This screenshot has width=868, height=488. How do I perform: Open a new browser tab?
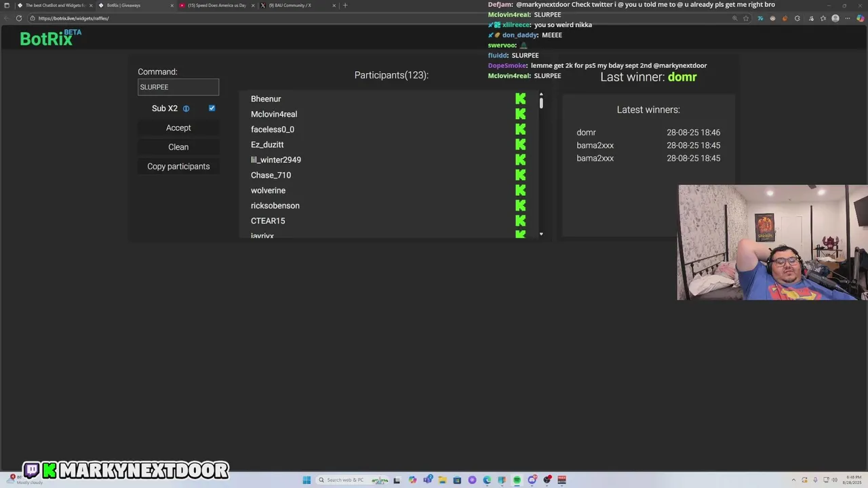pyautogui.click(x=345, y=5)
